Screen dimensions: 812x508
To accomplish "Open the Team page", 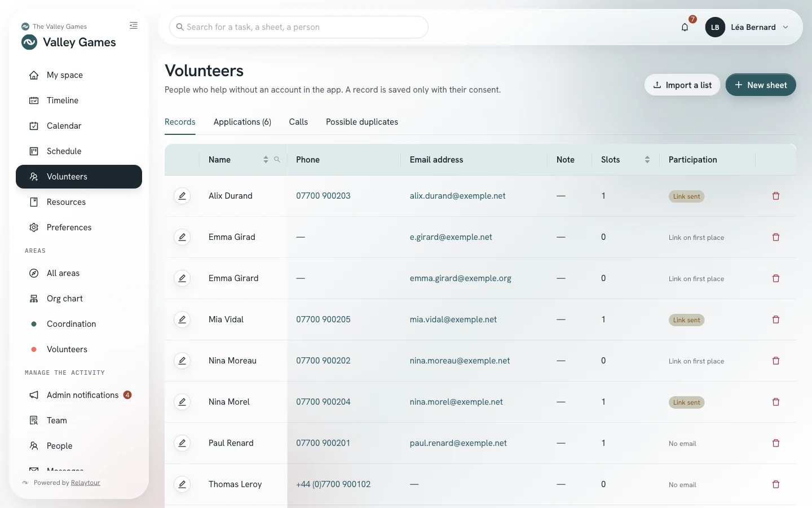I will click(x=79, y=421).
